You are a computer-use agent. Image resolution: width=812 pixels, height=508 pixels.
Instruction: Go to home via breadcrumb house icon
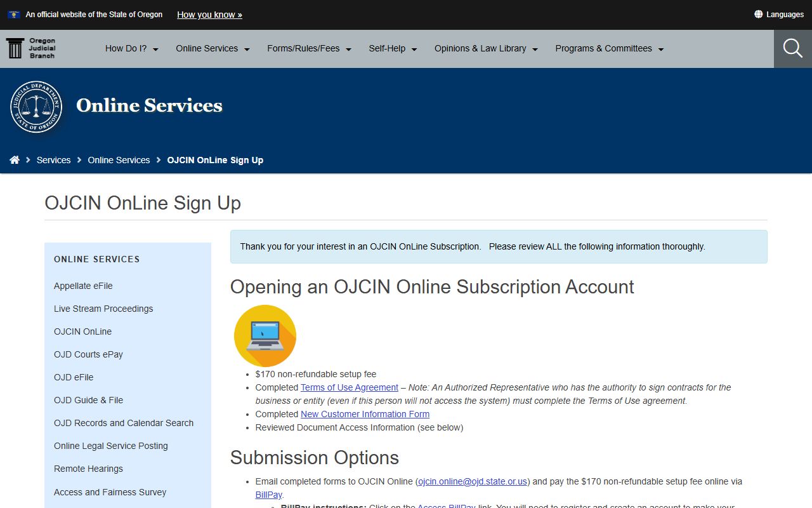point(15,160)
